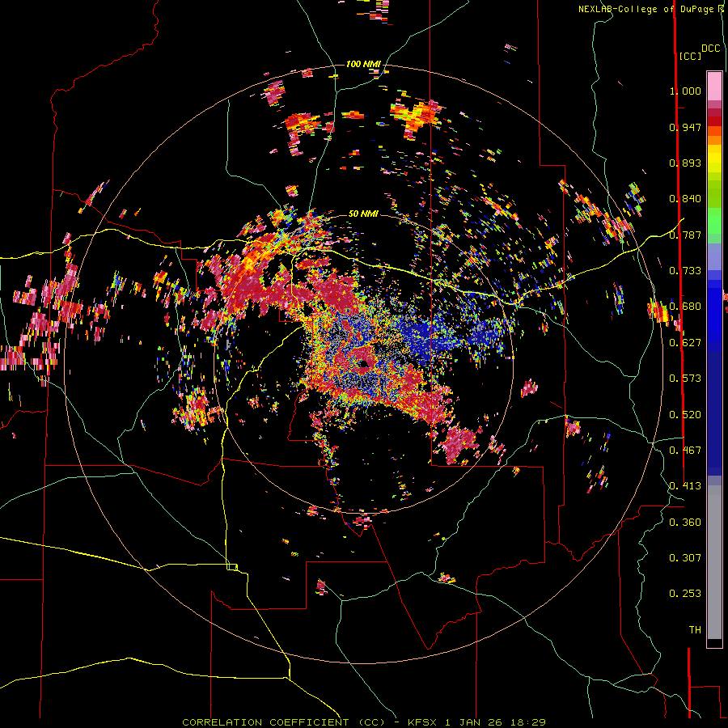
Task: Click the 0.733 scale value
Action: coord(685,271)
